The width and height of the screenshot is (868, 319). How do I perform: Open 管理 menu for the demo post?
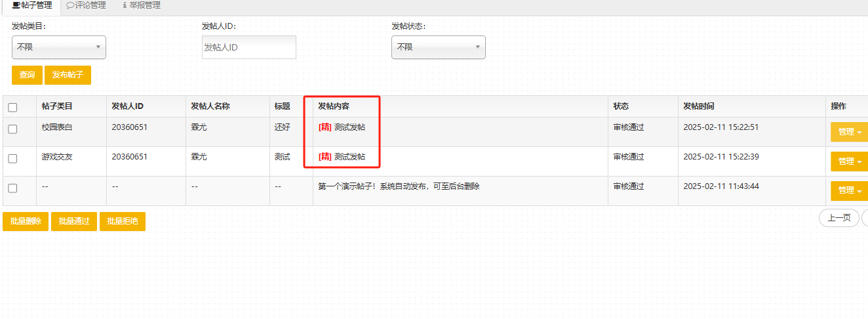850,191
